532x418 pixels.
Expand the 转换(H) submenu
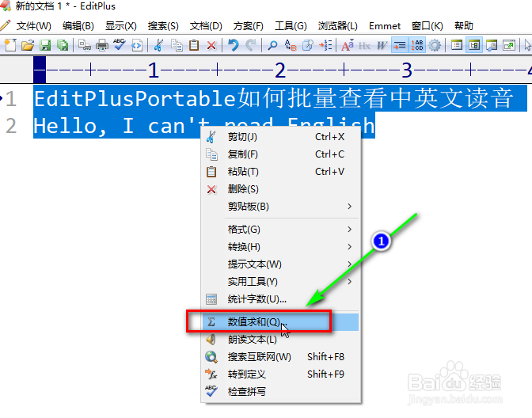click(280, 247)
